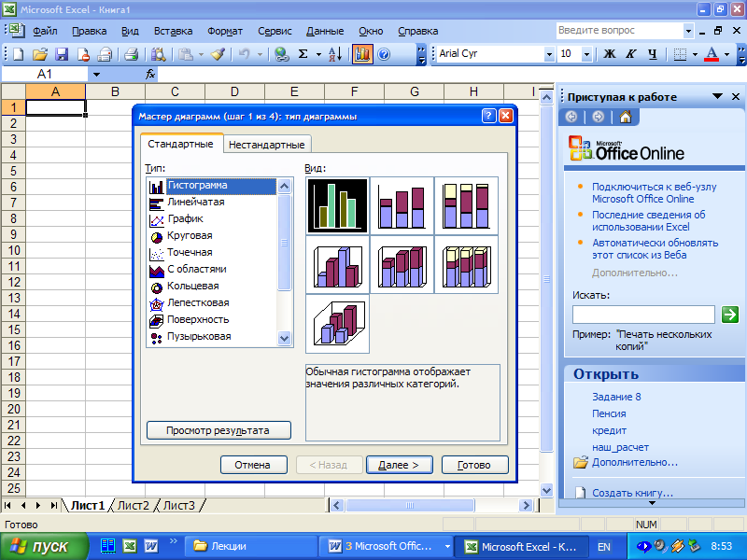Click the Open folder toolbar icon
This screenshot has width=747, height=560.
40,54
